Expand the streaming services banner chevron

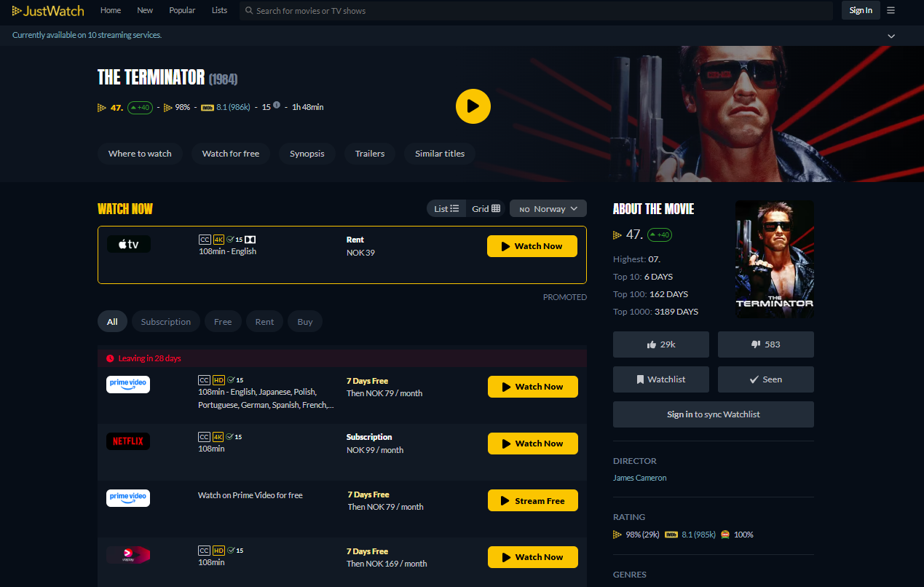click(891, 36)
